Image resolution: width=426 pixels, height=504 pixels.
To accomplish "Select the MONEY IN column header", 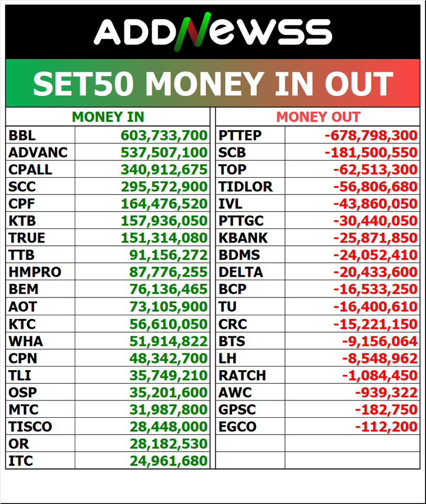I will coord(108,117).
